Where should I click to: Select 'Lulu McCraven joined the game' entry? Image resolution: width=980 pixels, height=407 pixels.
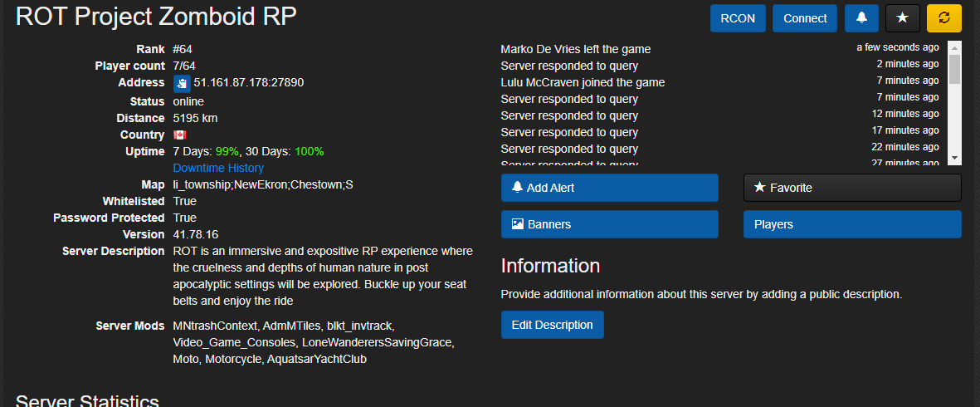pos(583,82)
